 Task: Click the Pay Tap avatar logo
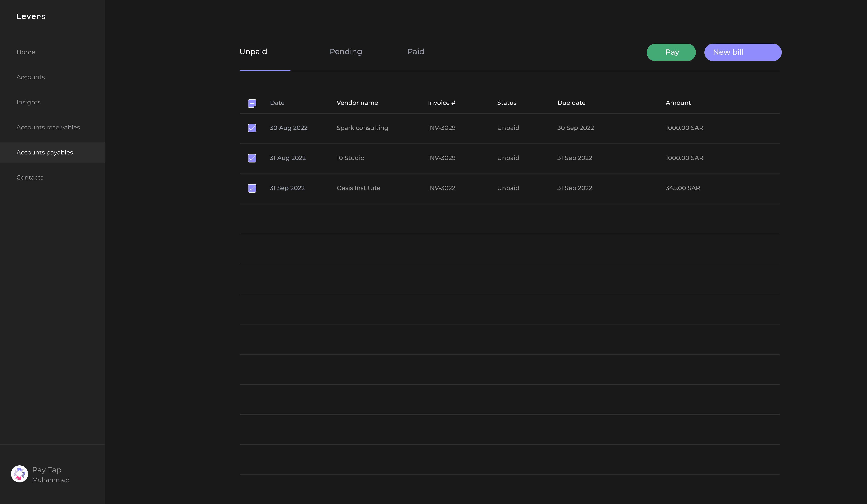coord(20,474)
